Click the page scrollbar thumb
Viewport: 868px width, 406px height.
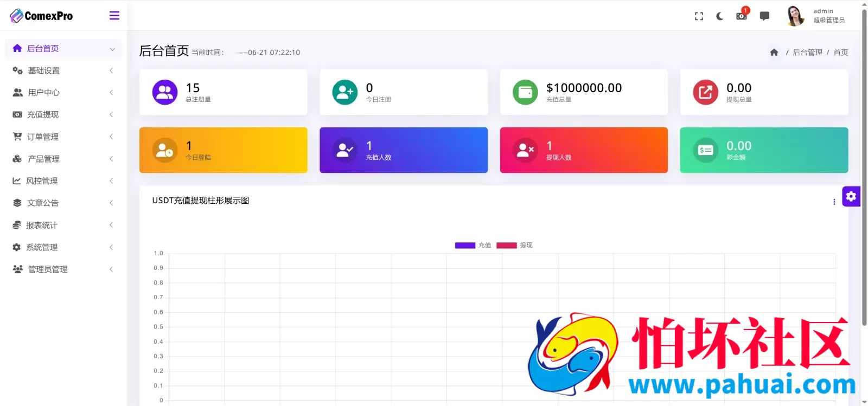864,167
